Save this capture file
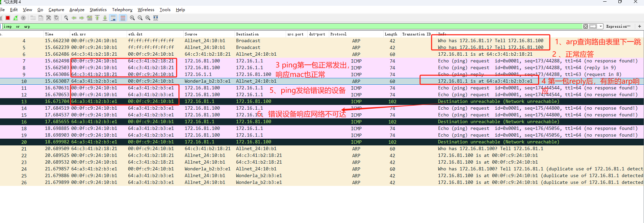Screen dimensions: 644x223 [x=41, y=18]
